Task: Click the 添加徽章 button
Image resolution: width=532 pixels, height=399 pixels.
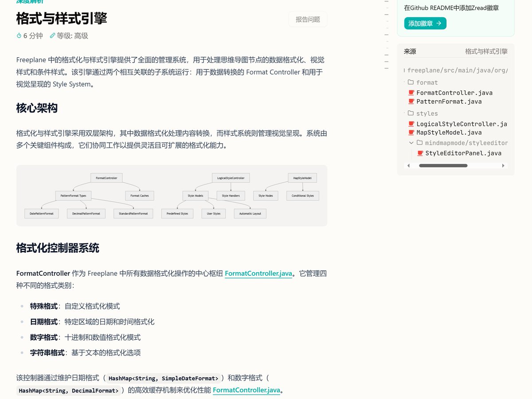Action: click(425, 23)
